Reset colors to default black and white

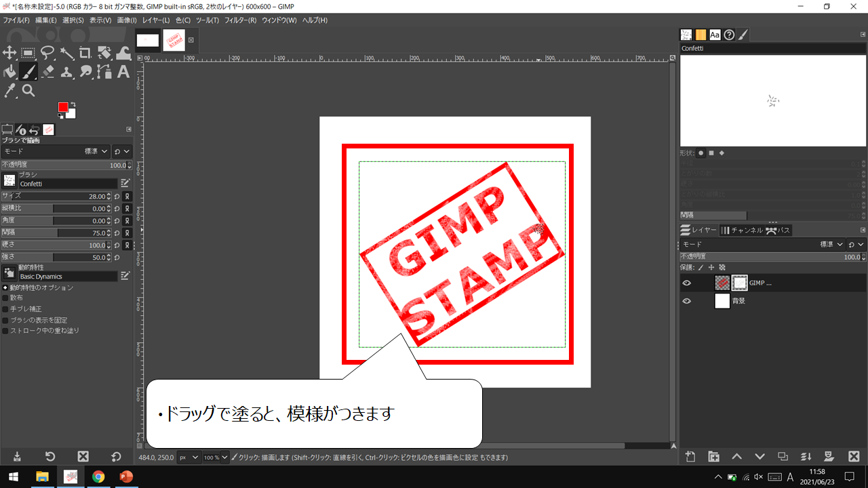tap(60, 116)
